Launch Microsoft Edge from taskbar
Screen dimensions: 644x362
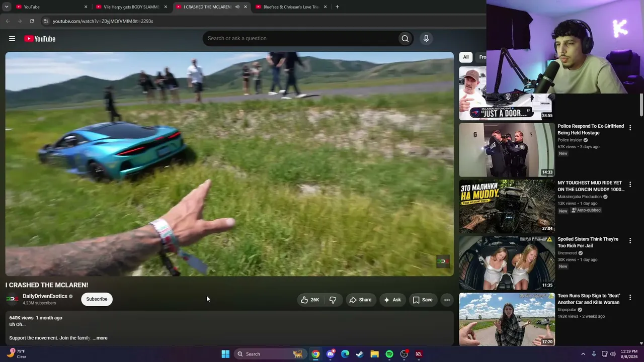345,354
